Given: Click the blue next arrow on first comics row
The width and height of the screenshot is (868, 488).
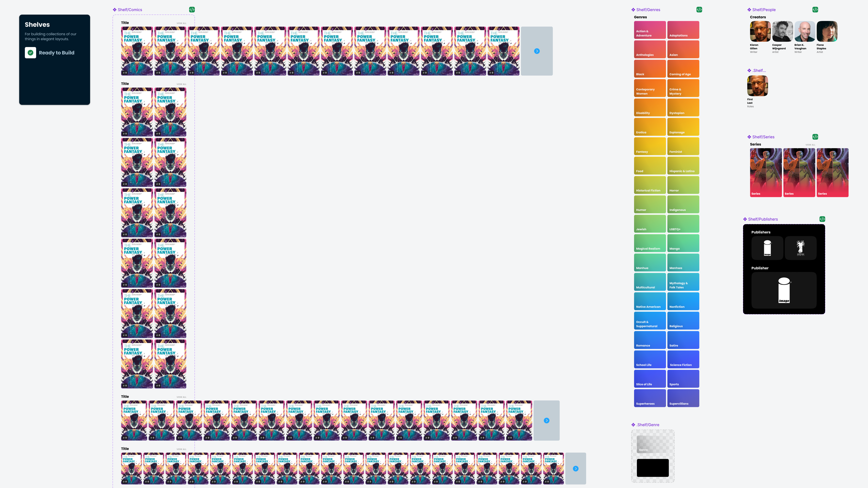Looking at the screenshot, I should point(537,51).
